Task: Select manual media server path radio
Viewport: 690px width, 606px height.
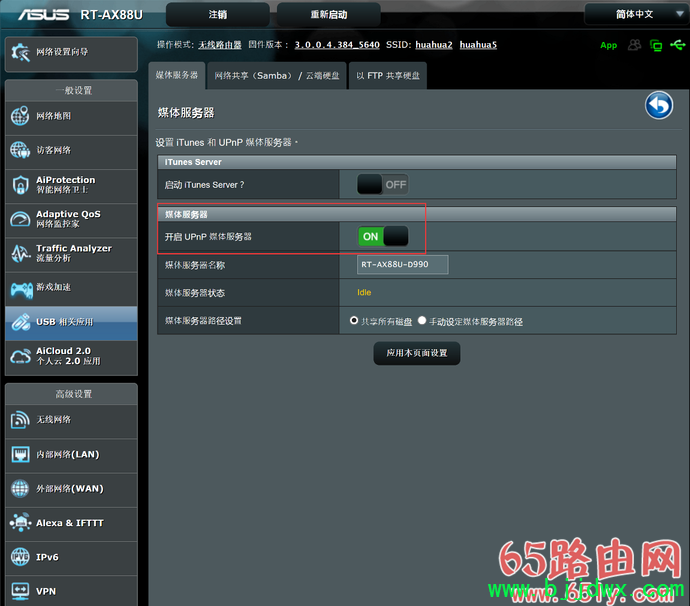Action: [422, 320]
